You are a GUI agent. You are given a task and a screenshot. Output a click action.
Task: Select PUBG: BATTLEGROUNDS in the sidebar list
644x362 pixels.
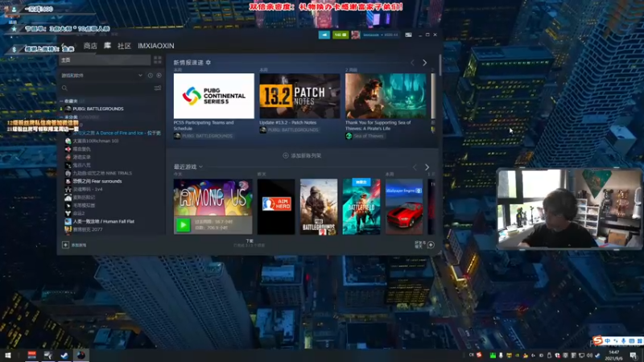97,109
